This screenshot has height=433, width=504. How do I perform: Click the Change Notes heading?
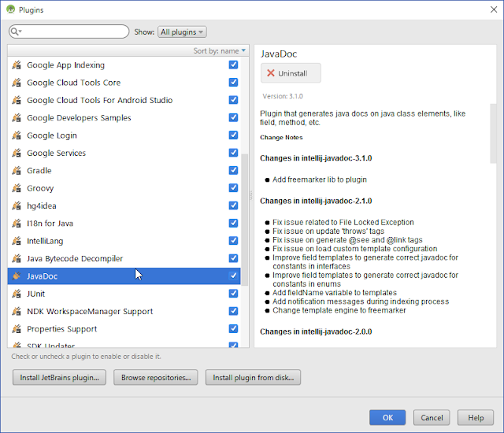(x=281, y=138)
